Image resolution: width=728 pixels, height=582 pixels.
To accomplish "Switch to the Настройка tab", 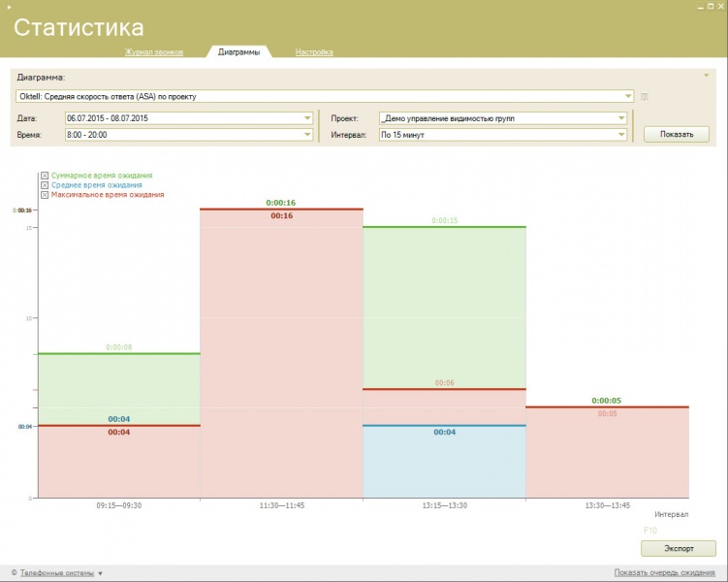I will click(314, 52).
